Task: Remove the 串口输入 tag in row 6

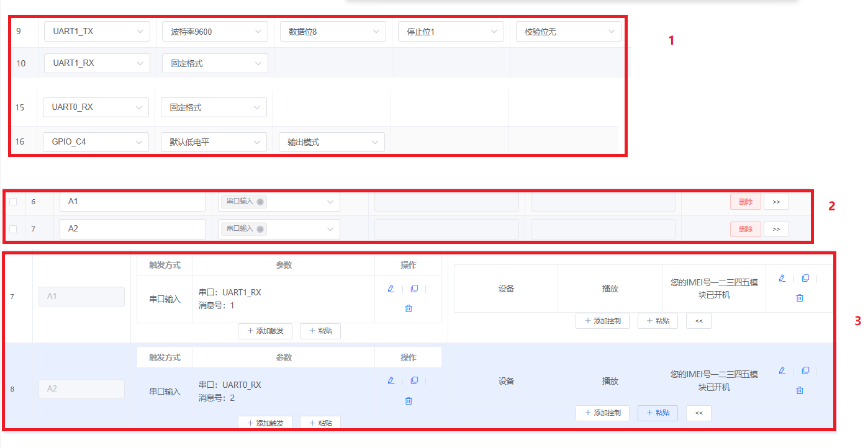Action: 261,201
